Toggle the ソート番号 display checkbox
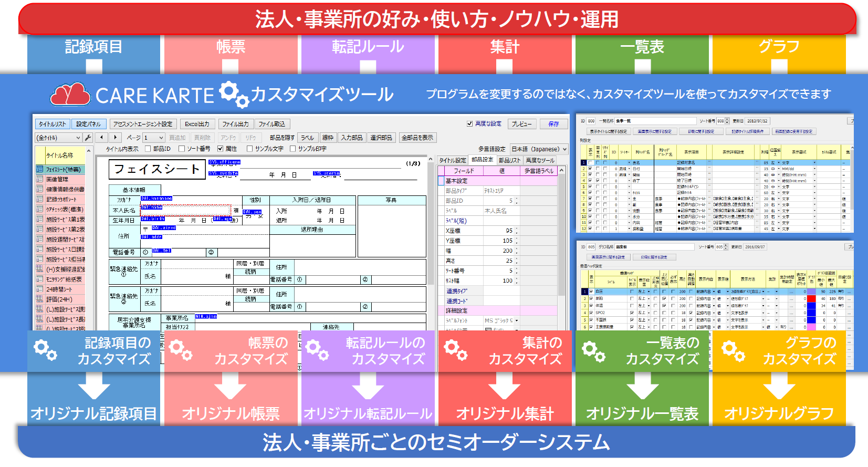Image resolution: width=868 pixels, height=467 pixels. [182, 149]
